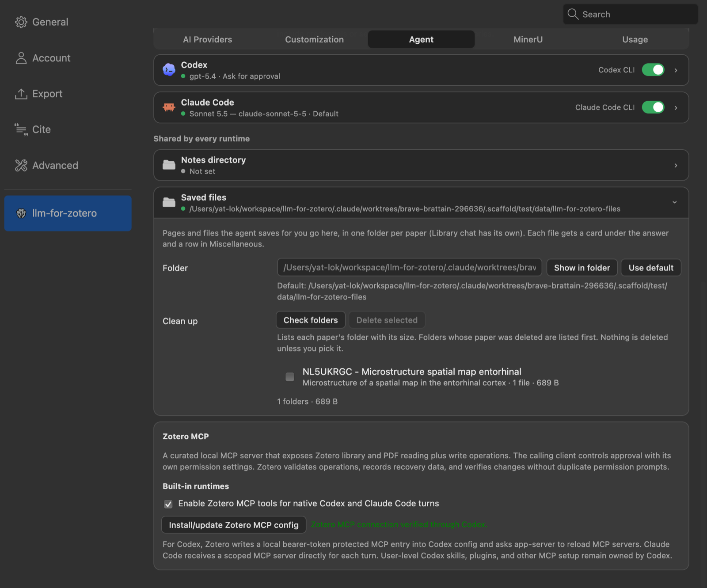The width and height of the screenshot is (707, 588).
Task: Click 'gpt-5.4 · Ask for approval' status text
Action: tap(235, 76)
